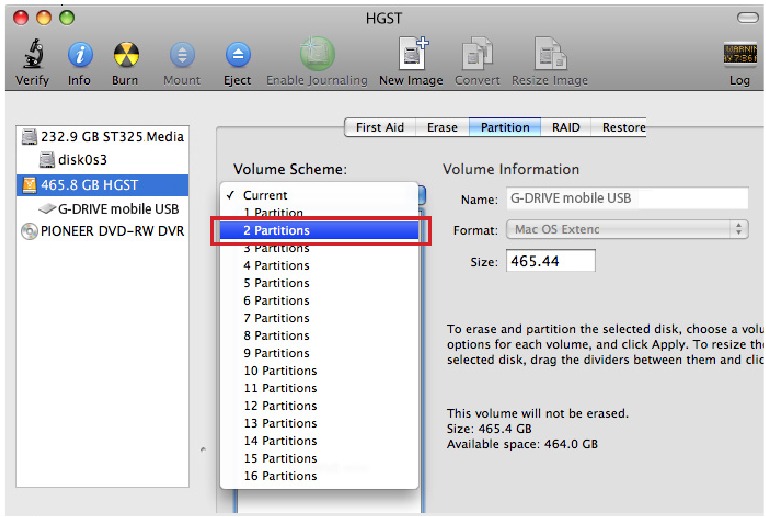766x517 pixels.
Task: Select 12 Partitions from scheme menu
Action: tap(319, 406)
